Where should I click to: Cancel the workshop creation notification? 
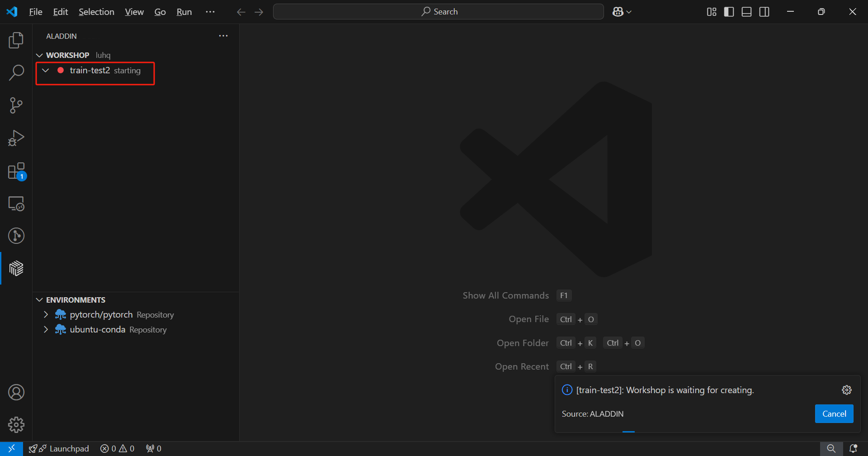click(834, 413)
